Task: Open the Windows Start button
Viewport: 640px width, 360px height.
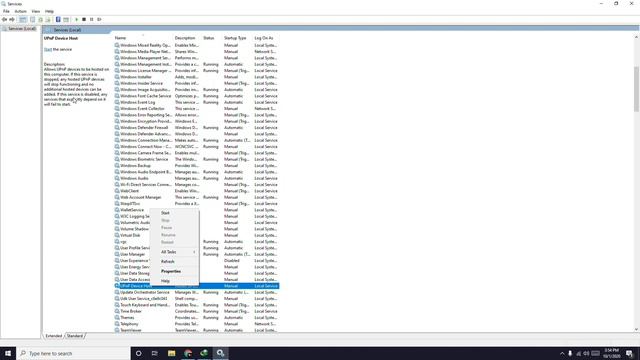Action: [x=8, y=353]
